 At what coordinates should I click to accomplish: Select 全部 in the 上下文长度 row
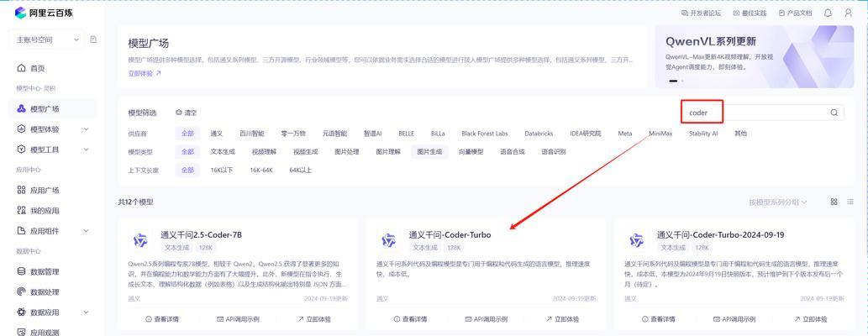(x=187, y=170)
